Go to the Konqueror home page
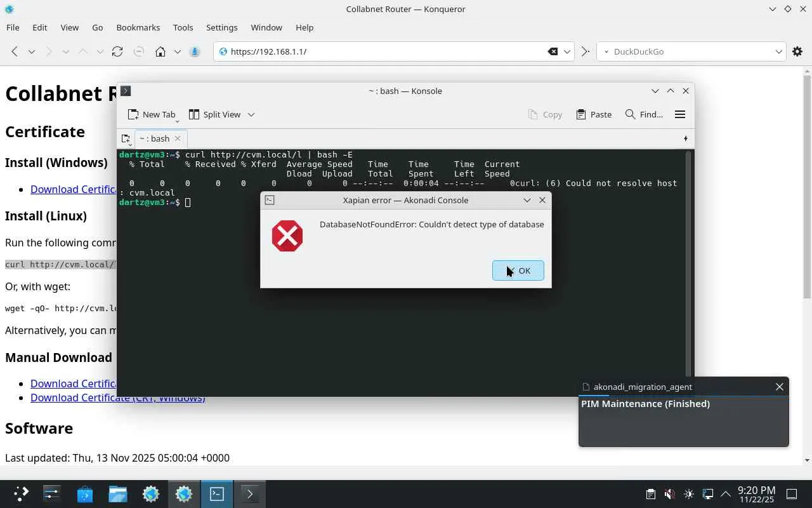The width and height of the screenshot is (812, 508). (x=160, y=51)
